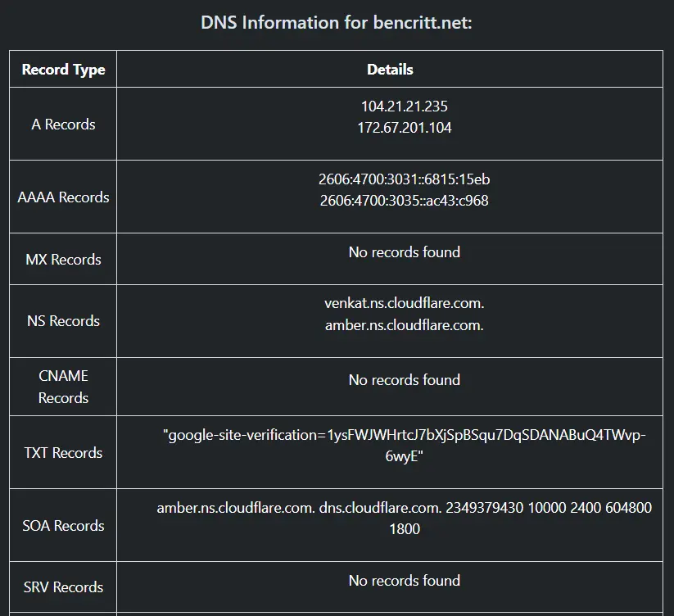Click the Details column header
674x616 pixels.
[x=390, y=70]
